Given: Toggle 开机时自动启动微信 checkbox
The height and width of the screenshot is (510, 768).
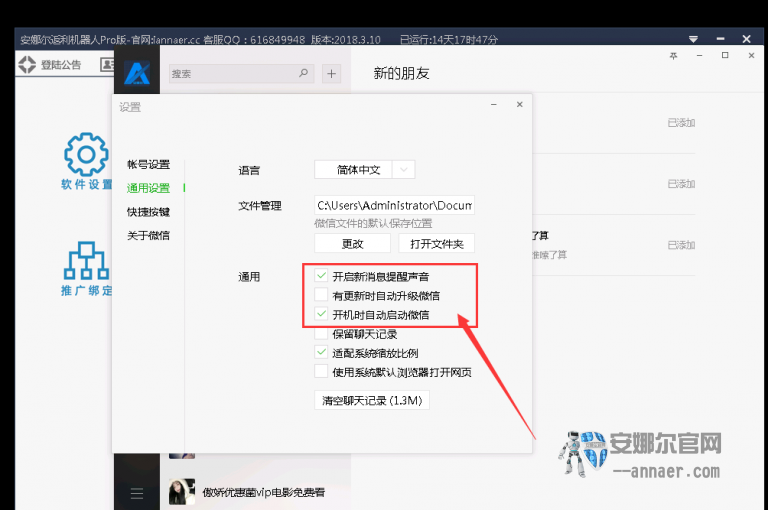Looking at the screenshot, I should point(321,314).
